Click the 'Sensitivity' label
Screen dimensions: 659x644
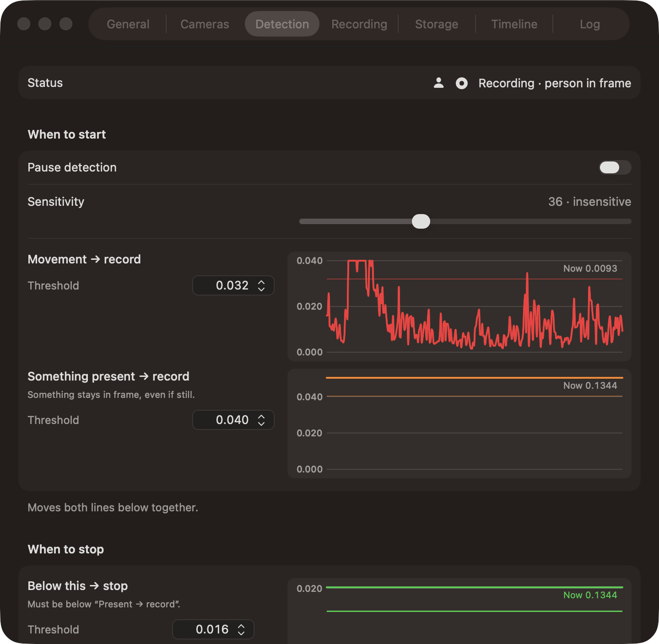56,202
